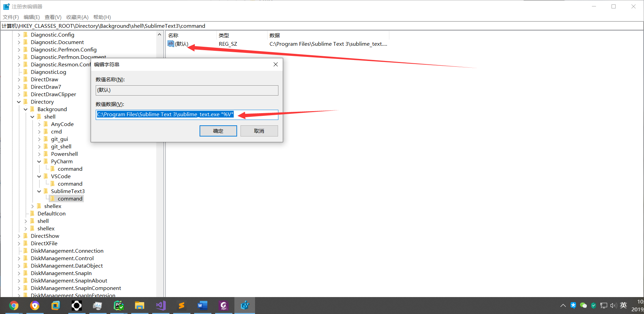Collapse the VSCode key
This screenshot has height=314, width=644.
tap(39, 176)
